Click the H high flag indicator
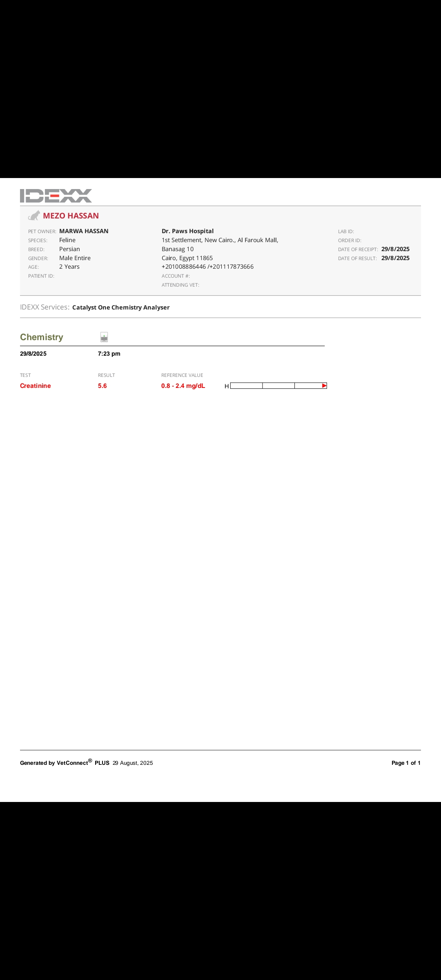Viewport: 441px width, 980px height. (227, 386)
